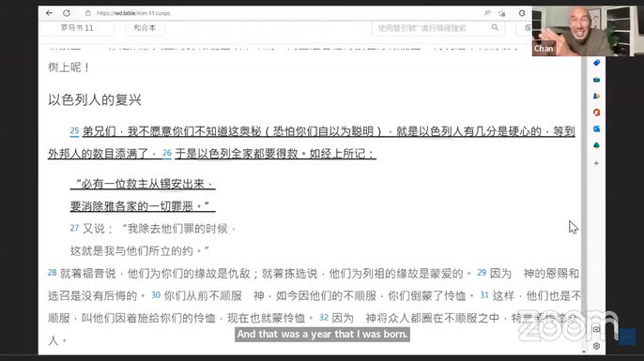Activate the Read Aloud icon in address bar
The image size is (644, 361).
[487, 13]
